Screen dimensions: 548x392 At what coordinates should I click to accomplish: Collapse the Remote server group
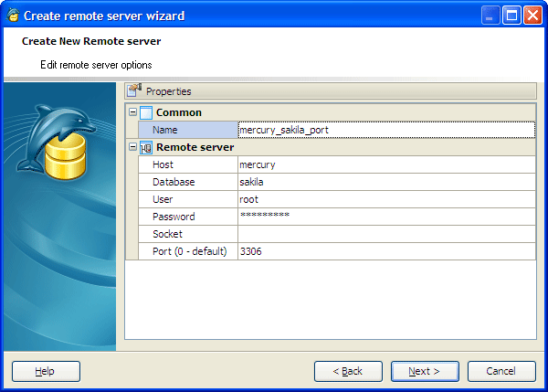[132, 147]
